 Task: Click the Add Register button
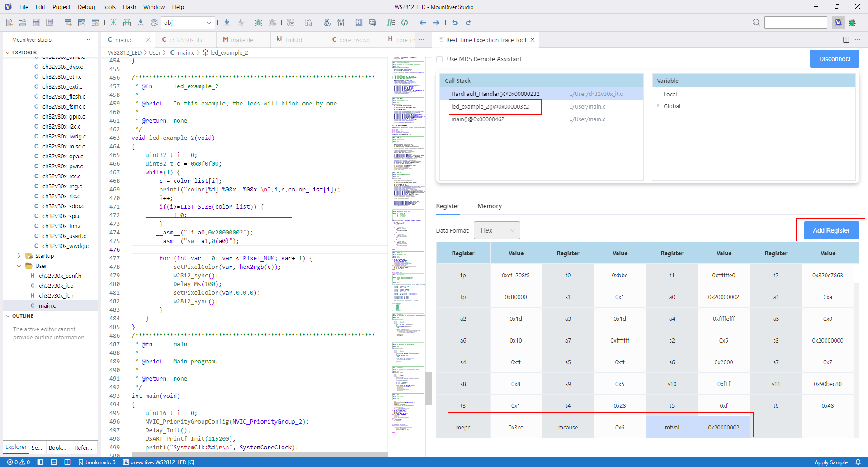click(831, 230)
